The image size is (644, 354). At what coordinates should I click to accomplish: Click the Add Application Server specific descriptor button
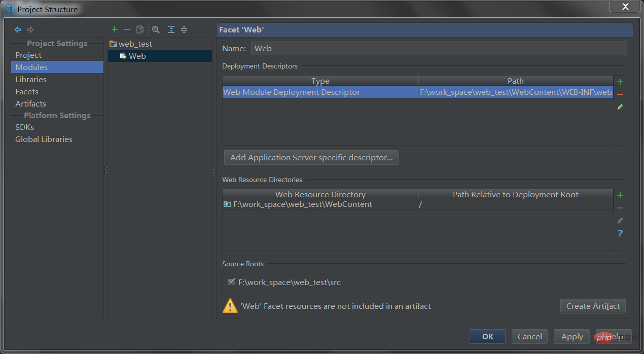[x=311, y=157]
